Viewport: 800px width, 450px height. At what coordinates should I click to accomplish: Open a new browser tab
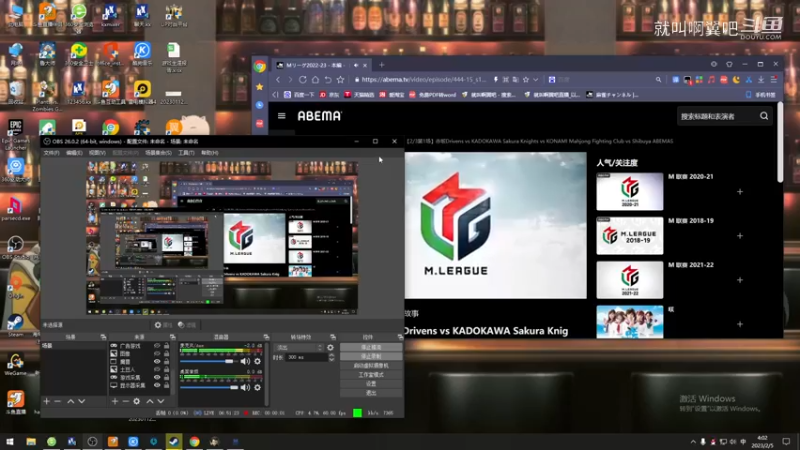click(382, 65)
